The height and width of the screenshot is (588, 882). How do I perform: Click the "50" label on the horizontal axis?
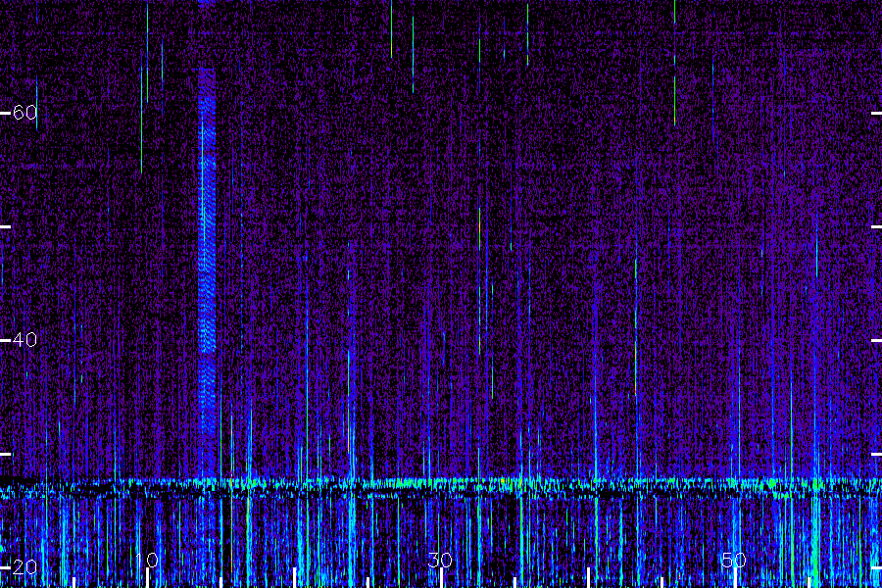point(734,561)
